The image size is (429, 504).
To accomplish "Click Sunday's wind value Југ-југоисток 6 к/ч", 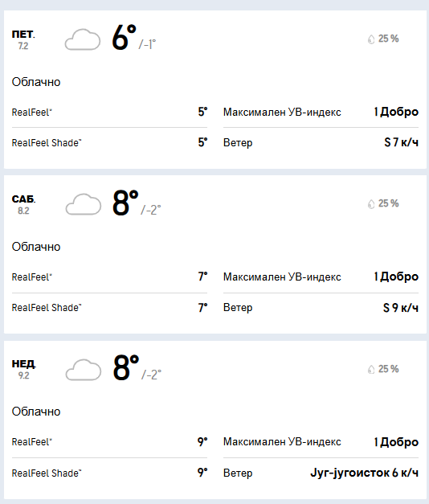I will [x=365, y=473].
